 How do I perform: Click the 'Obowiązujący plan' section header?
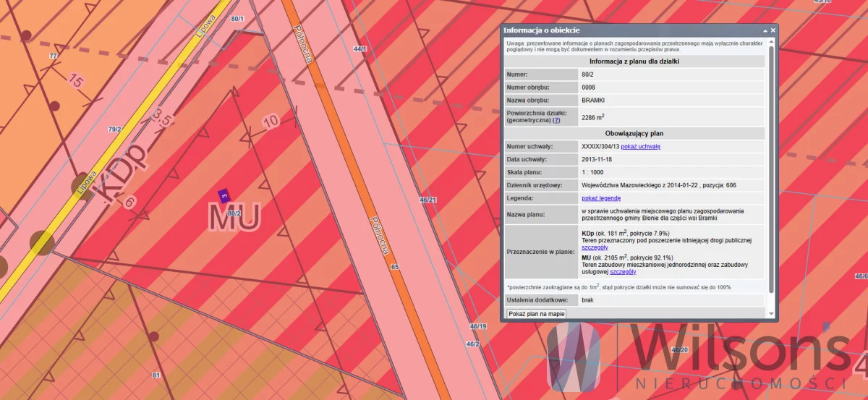tap(635, 133)
